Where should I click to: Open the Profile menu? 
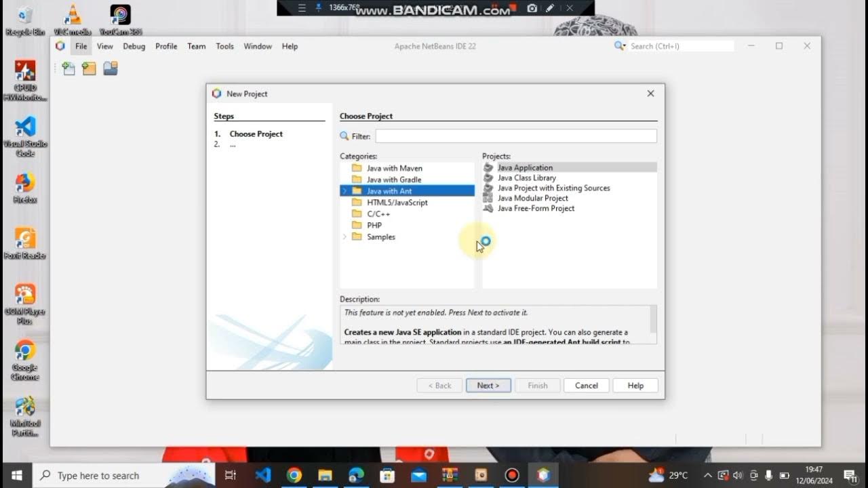point(166,46)
